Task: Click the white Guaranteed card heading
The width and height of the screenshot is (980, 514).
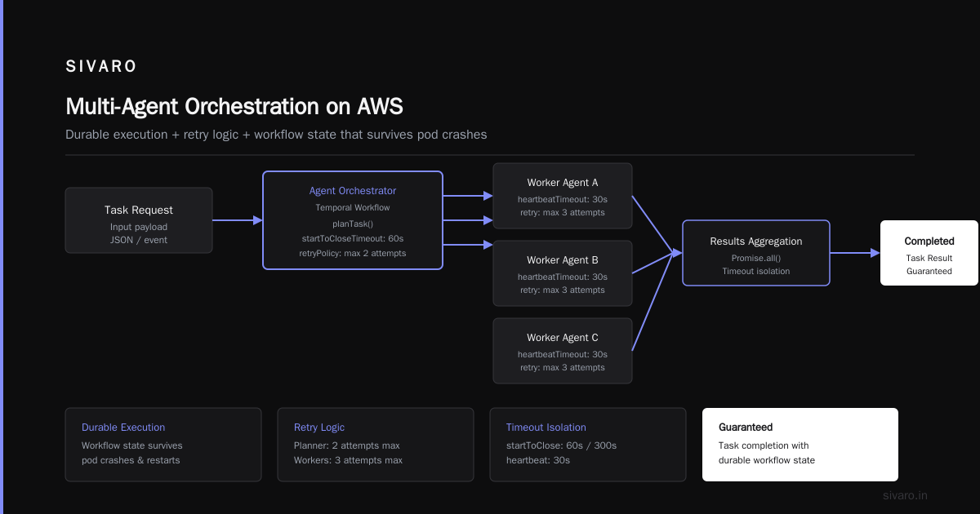Action: [746, 428]
